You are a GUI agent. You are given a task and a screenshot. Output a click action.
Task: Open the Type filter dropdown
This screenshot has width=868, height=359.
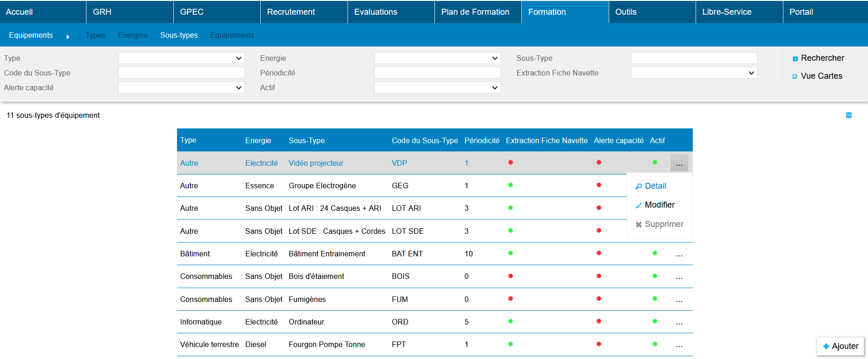click(x=181, y=58)
